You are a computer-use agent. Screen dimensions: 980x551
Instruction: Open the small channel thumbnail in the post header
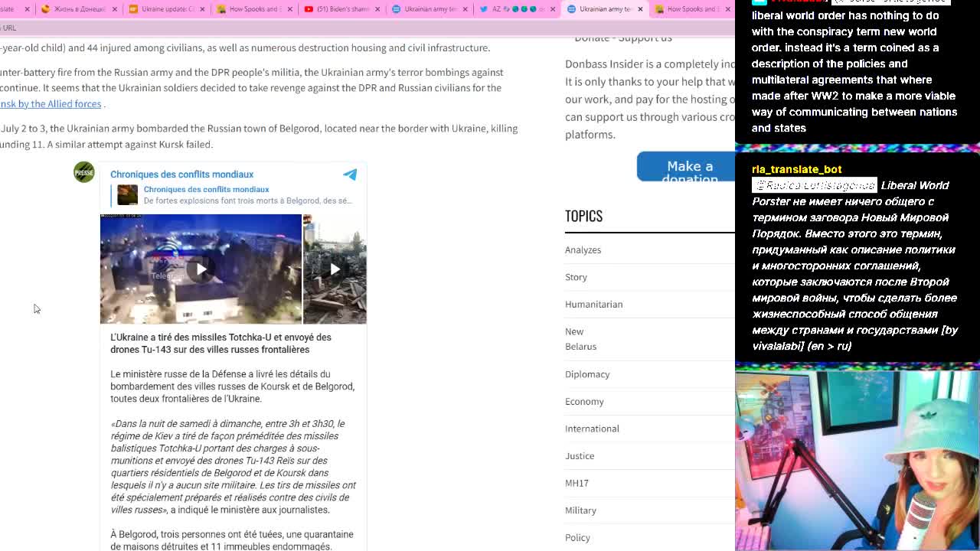(x=128, y=194)
